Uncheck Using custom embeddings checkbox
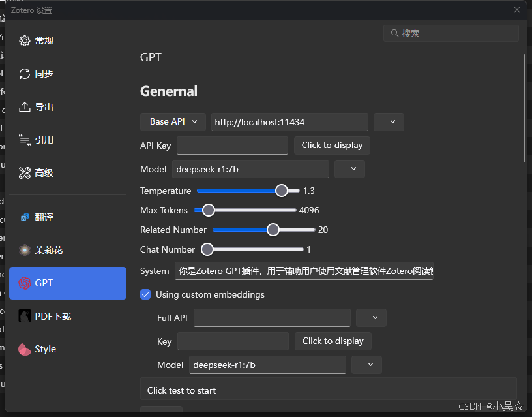This screenshot has width=532, height=417. coord(145,294)
